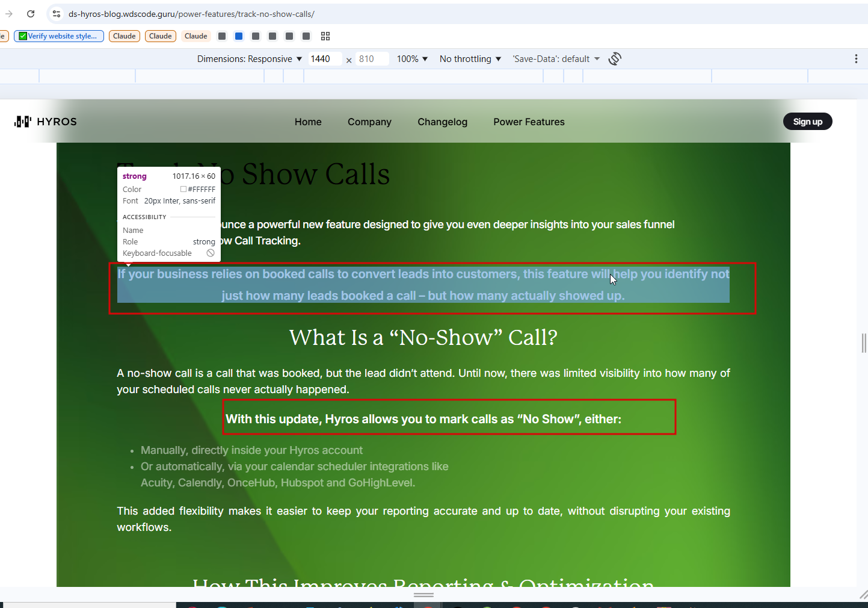This screenshot has height=608, width=868.
Task: Click highlighted text 'If your business relies on booked calls'
Action: (x=423, y=285)
